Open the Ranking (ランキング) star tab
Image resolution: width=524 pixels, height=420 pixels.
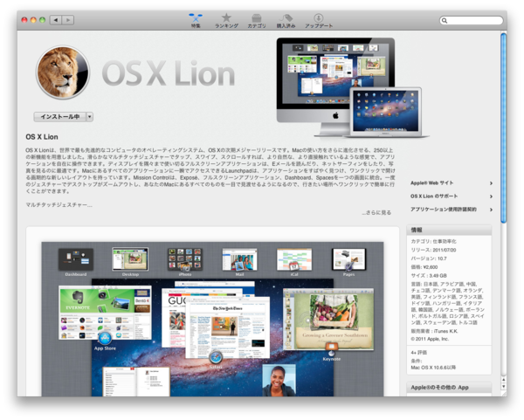click(226, 21)
